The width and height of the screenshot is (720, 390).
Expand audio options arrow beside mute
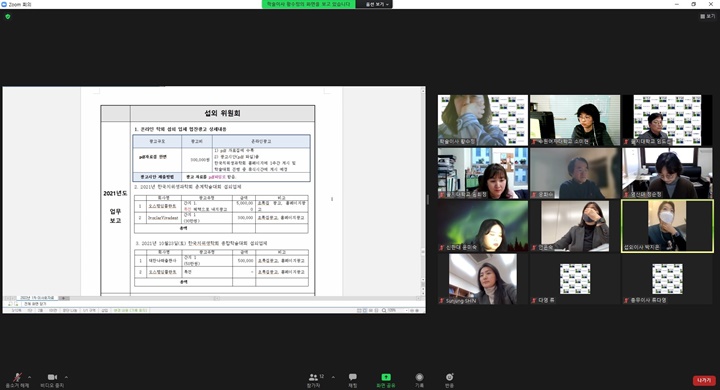[x=29, y=377]
